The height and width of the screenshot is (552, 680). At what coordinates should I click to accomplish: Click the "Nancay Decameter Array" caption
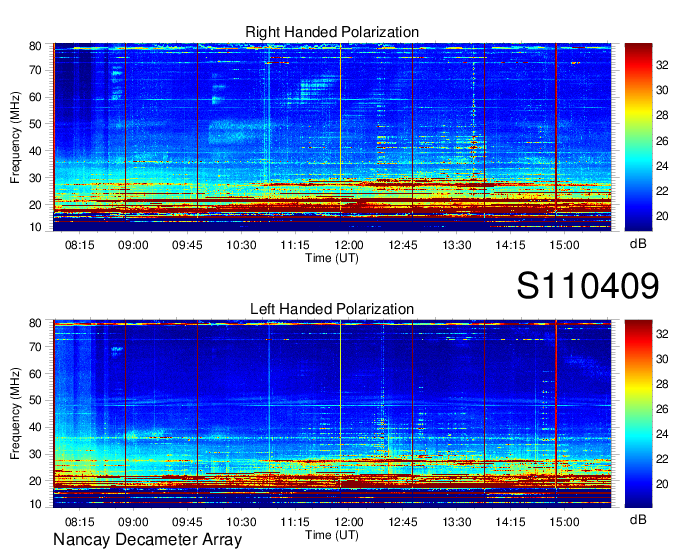147,540
